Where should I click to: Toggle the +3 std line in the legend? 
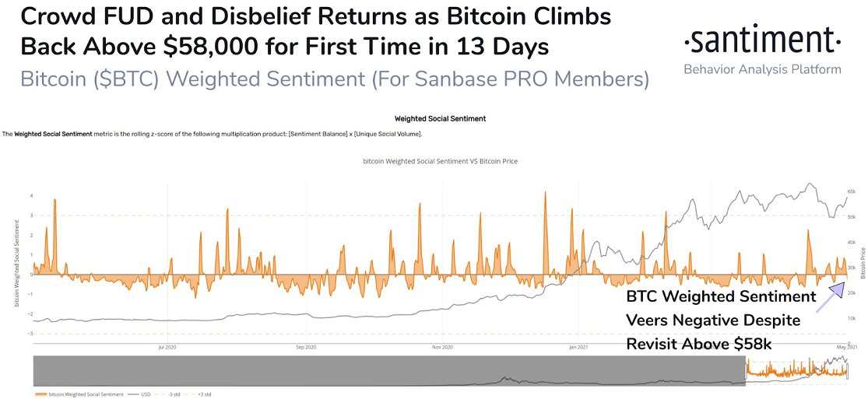[x=206, y=394]
